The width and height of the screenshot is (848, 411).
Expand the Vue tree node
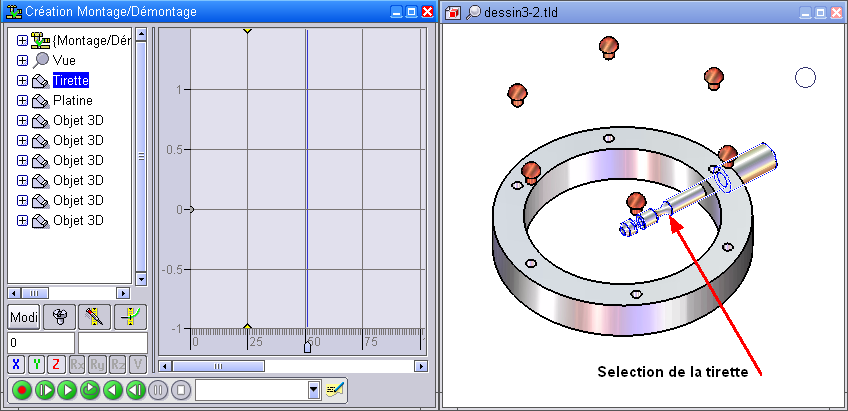(x=22, y=61)
